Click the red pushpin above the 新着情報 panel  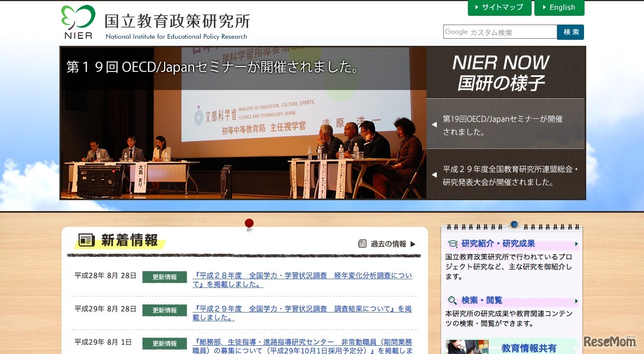coord(249,223)
